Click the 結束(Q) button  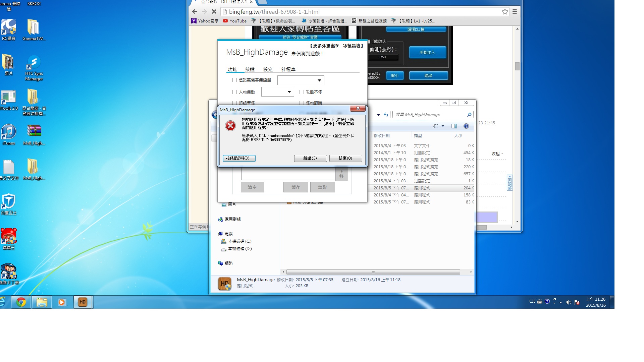click(x=345, y=158)
